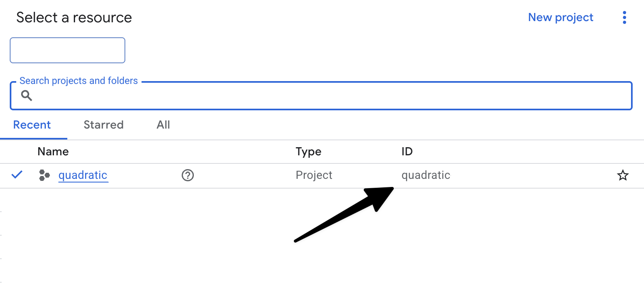Click the ID column header
The image size is (644, 307).
[x=407, y=152]
